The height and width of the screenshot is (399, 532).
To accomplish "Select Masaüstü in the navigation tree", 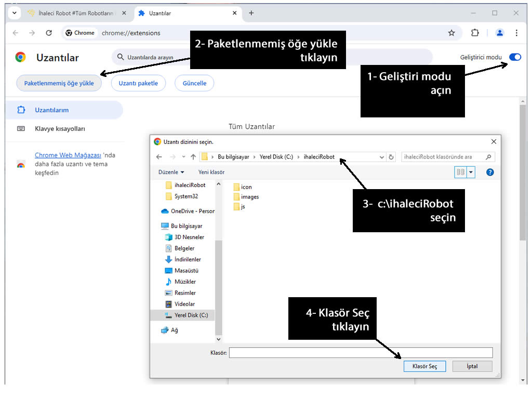I will 181,270.
